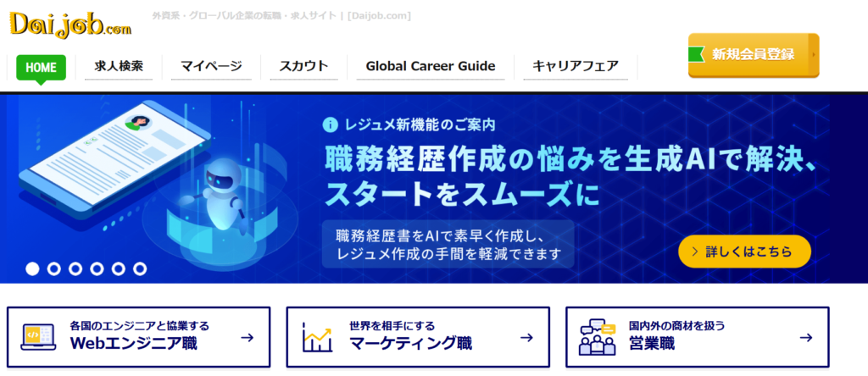Select the first carousel slide dot
This screenshot has width=868, height=376.
[33, 268]
